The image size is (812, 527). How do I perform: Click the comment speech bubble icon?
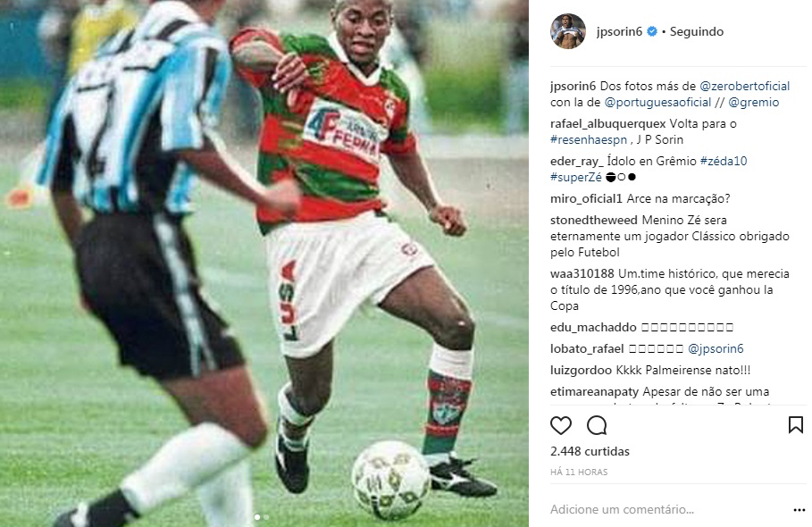(x=597, y=425)
